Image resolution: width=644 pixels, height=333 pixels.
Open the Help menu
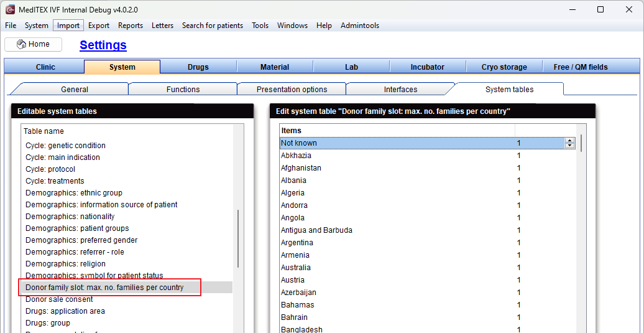click(324, 26)
